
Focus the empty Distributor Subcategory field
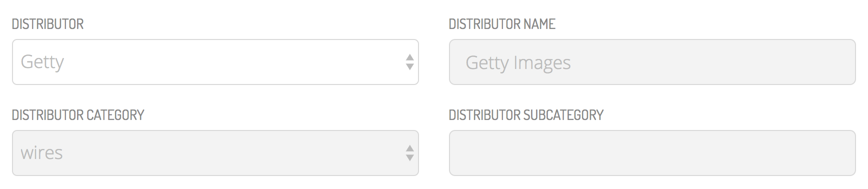(652, 153)
